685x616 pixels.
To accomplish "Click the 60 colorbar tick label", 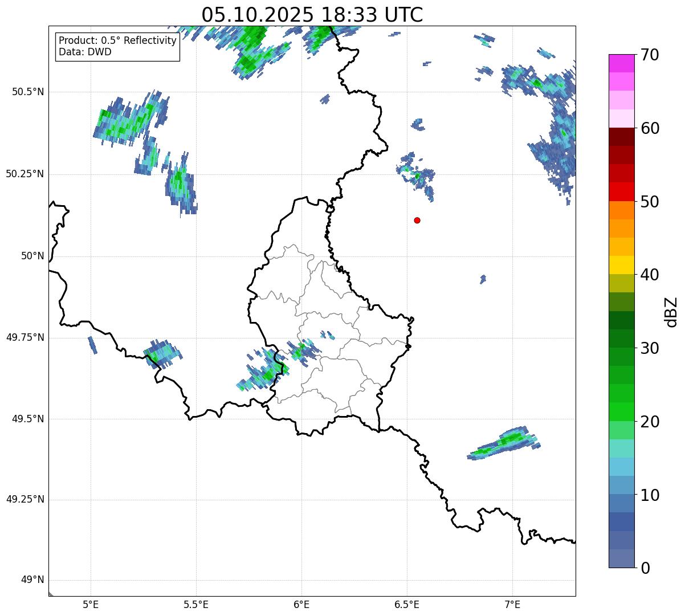I will 650,128.
